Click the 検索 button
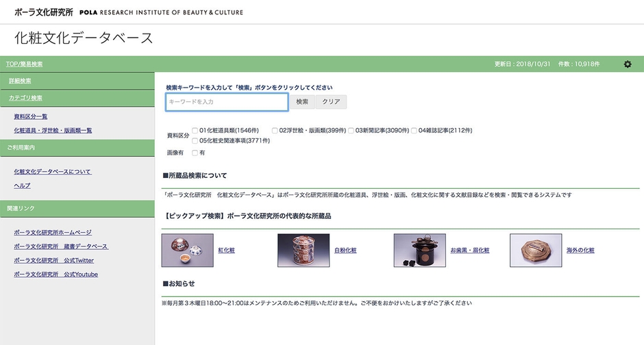Viewport: 644px width, 345px height. pos(302,102)
